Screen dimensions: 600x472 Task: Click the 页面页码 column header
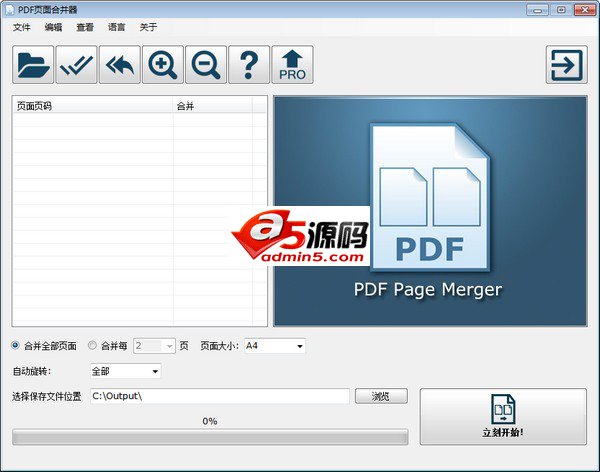coord(93,106)
